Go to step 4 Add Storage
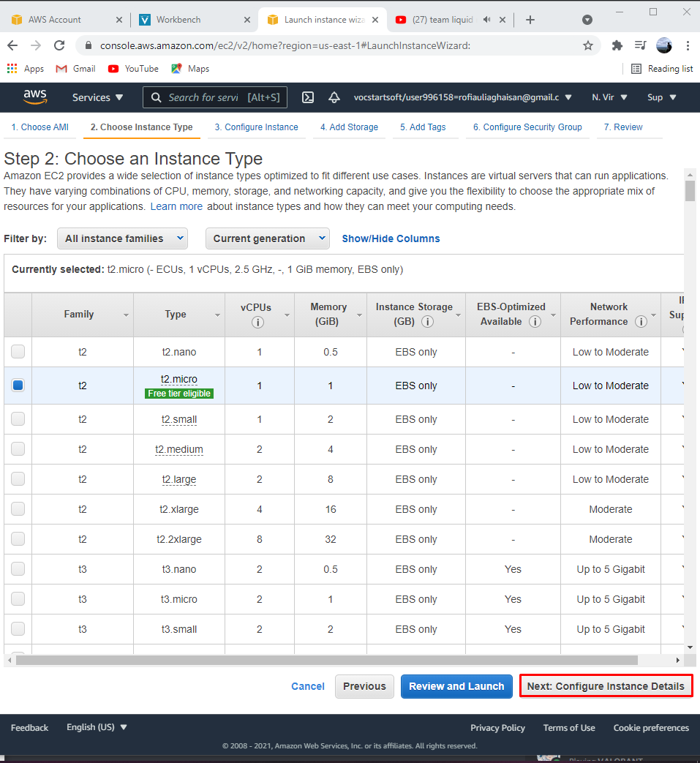 point(350,127)
